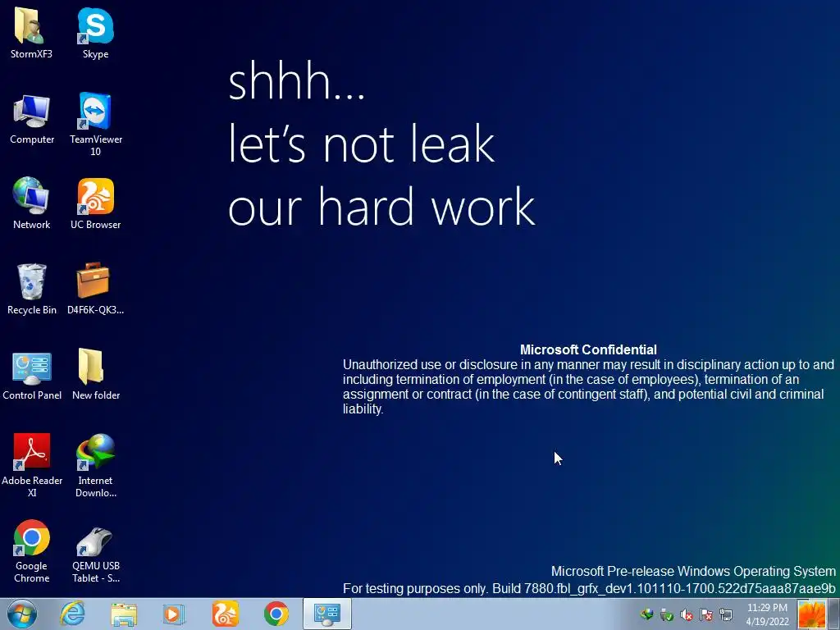The width and height of the screenshot is (840, 630).
Task: Launch Windows Media Player from the taskbar
Action: pyautogui.click(x=174, y=614)
